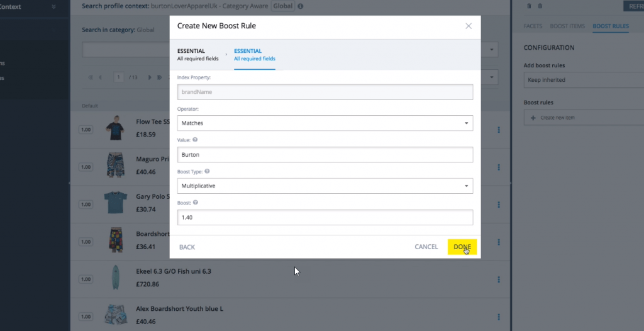Click the help icon beside Boost Type
Image resolution: width=644 pixels, height=331 pixels.
(x=207, y=171)
